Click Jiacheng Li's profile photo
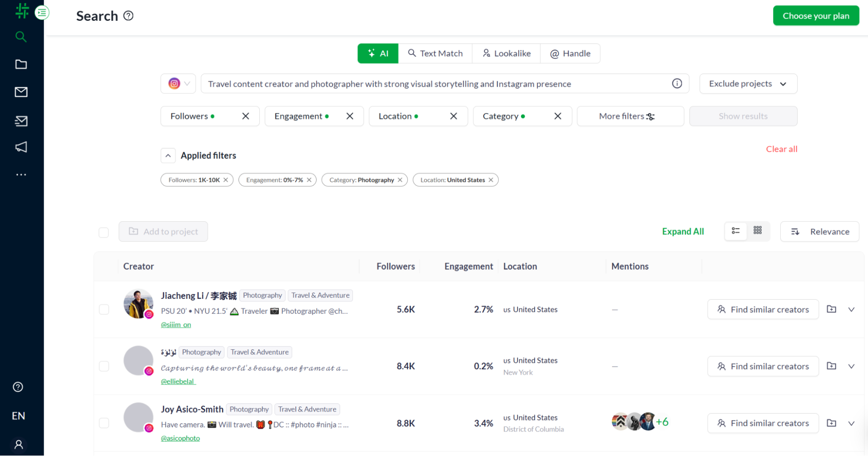This screenshot has height=456, width=868. tap(138, 304)
